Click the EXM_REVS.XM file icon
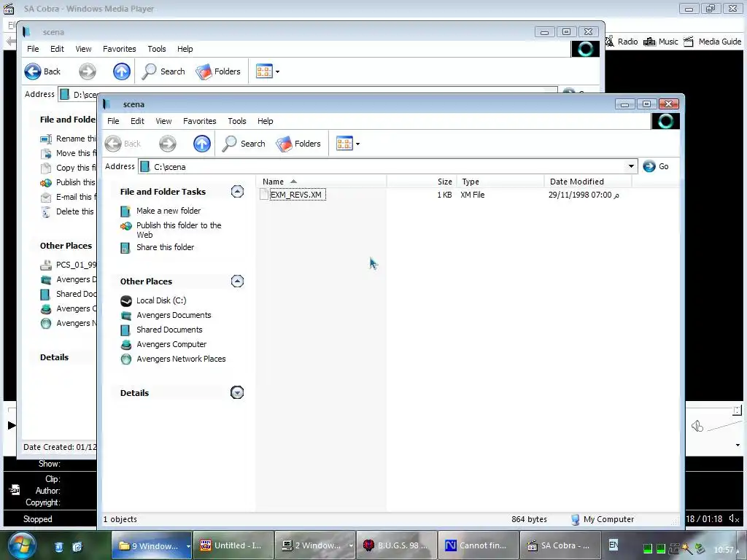This screenshot has width=747, height=560. point(264,194)
